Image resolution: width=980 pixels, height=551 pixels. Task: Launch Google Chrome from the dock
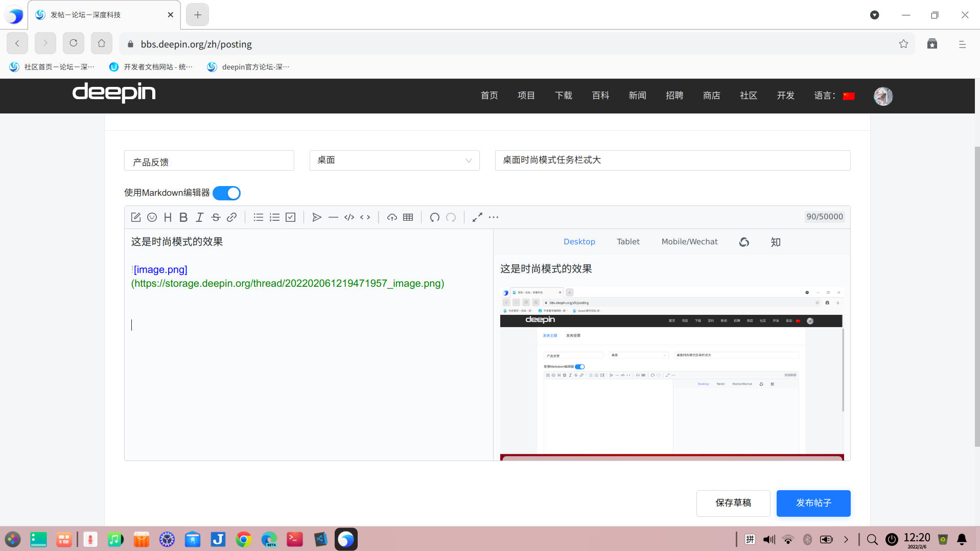click(x=244, y=539)
